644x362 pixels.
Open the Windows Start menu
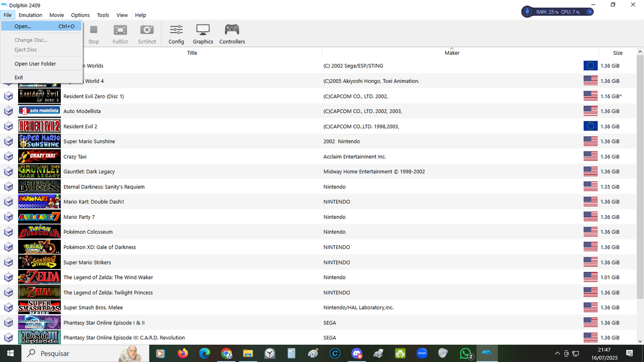10,353
